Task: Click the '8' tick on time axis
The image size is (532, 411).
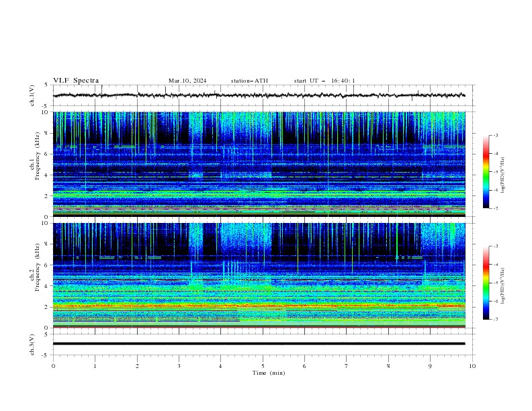Action: tap(388, 366)
